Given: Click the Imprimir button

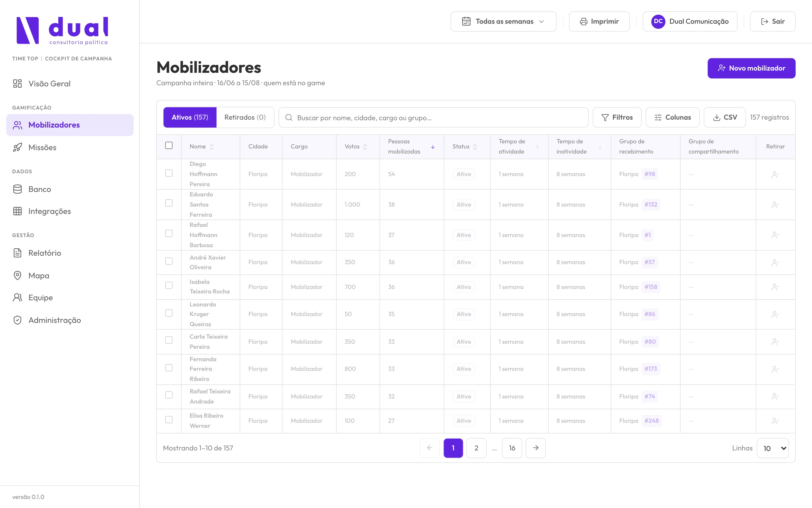Looking at the screenshot, I should pos(599,21).
